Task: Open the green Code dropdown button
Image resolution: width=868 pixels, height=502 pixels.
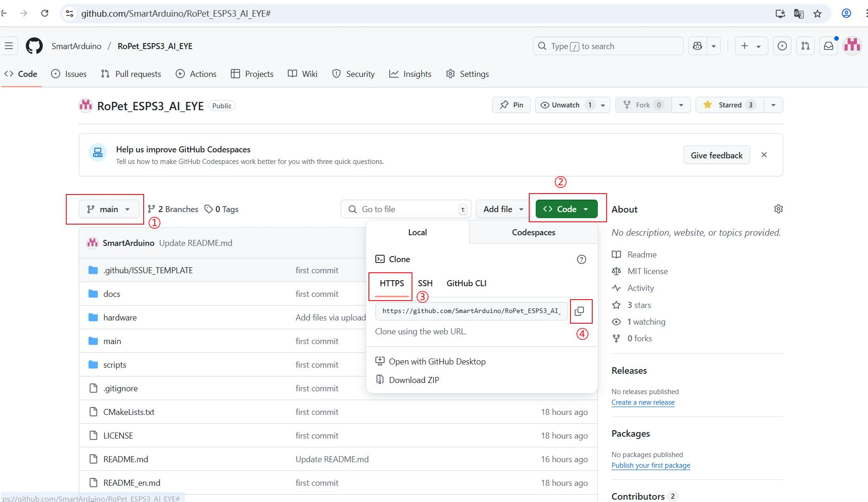Action: click(x=566, y=209)
